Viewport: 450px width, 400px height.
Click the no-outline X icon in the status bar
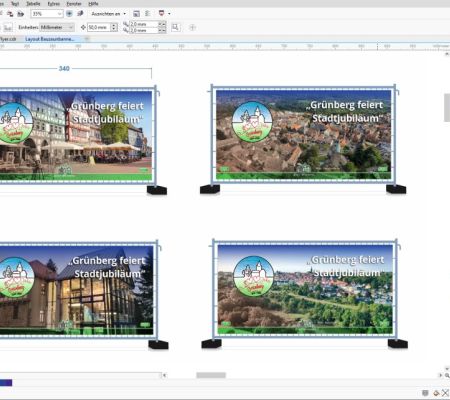click(445, 393)
